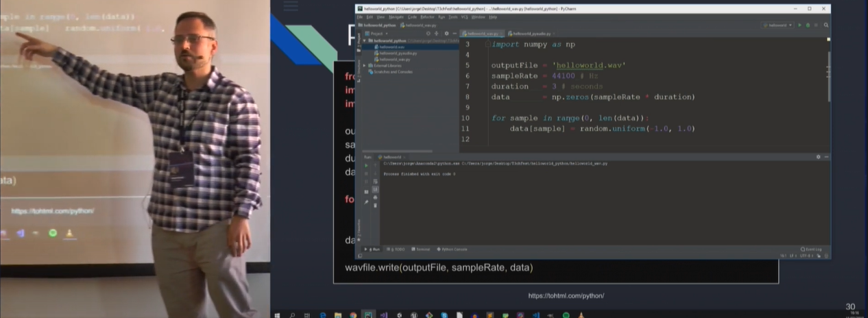
Task: Toggle the soft-wrap icon in Run panel
Action: click(x=375, y=181)
